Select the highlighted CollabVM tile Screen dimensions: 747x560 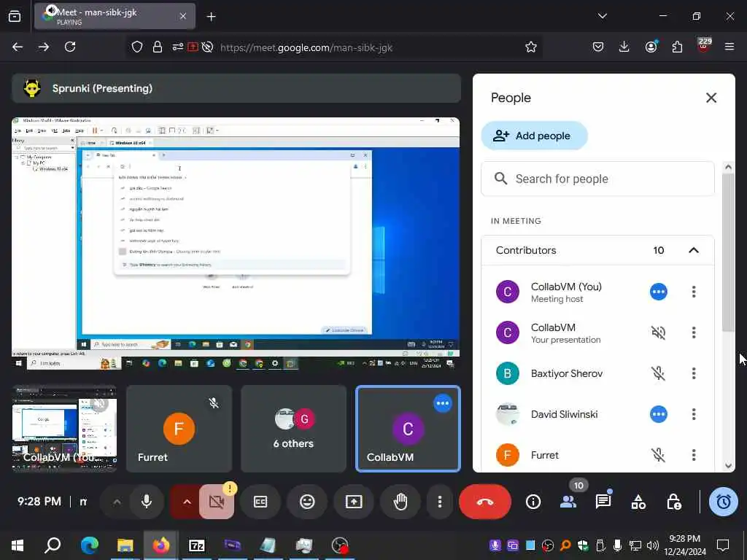coord(409,429)
